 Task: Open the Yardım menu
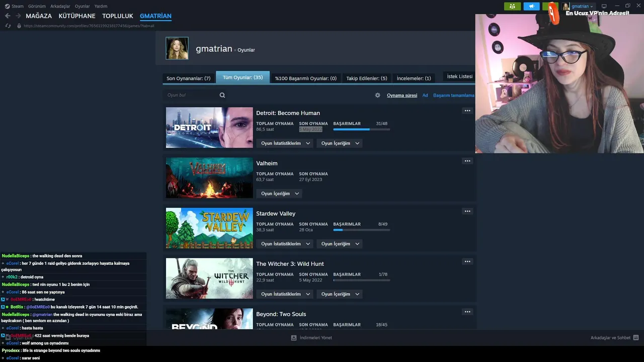[101, 7]
